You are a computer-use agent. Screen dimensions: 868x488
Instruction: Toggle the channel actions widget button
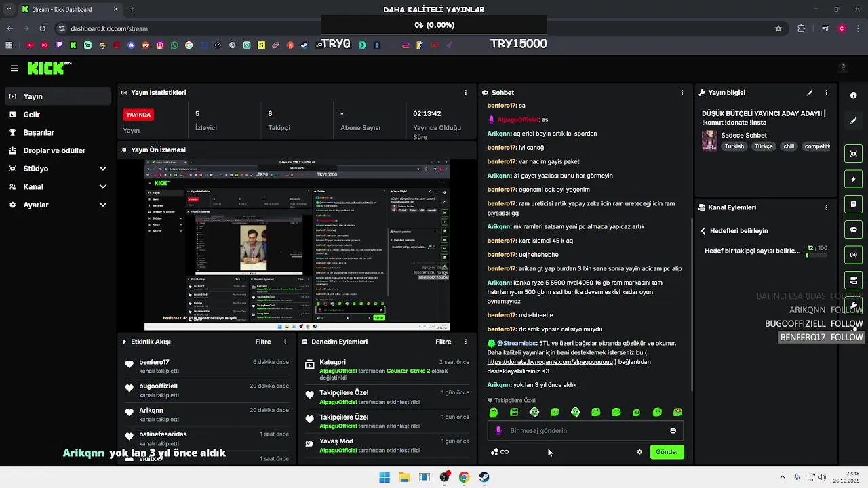(854, 280)
